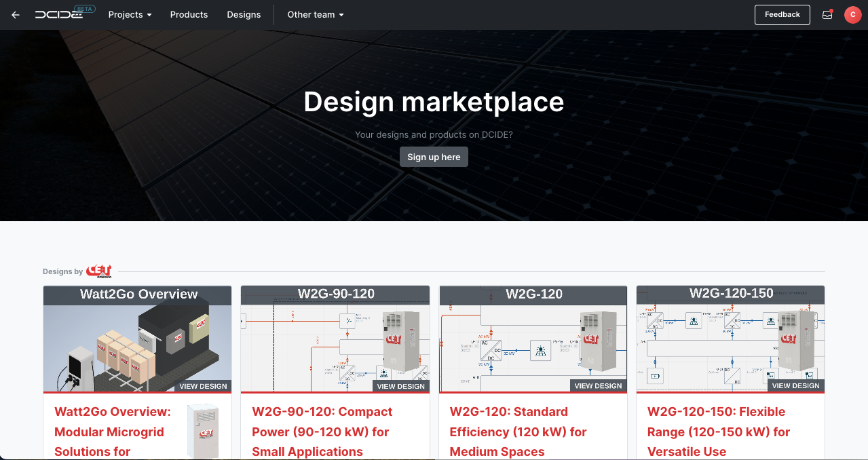
Task: Open the DCIDE beta logo home
Action: (65, 14)
